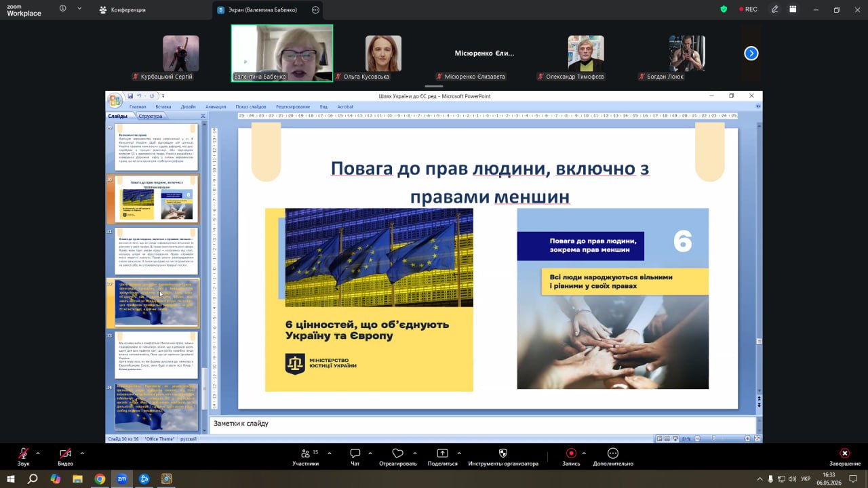
Task: Click the Завершение end meeting icon
Action: 844,453
